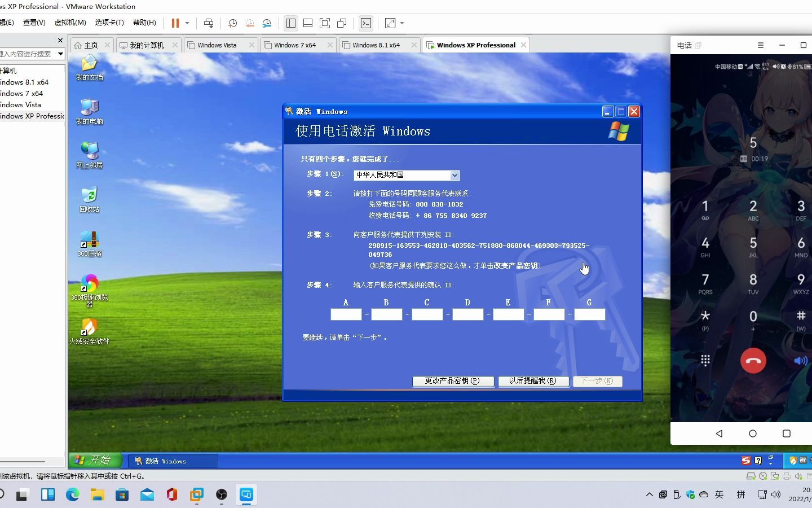The height and width of the screenshot is (508, 812).
Task: Open the 虚拟机(M) menu
Action: 70,23
